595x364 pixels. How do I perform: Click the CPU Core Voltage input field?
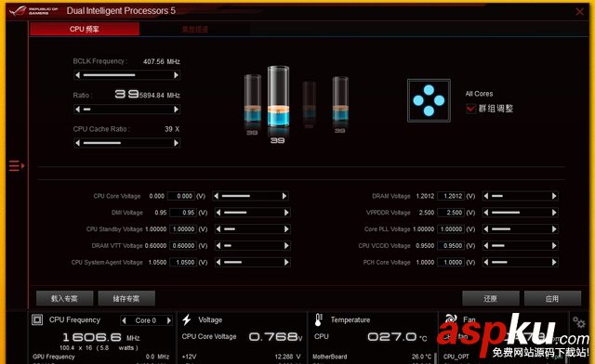pyautogui.click(x=181, y=196)
